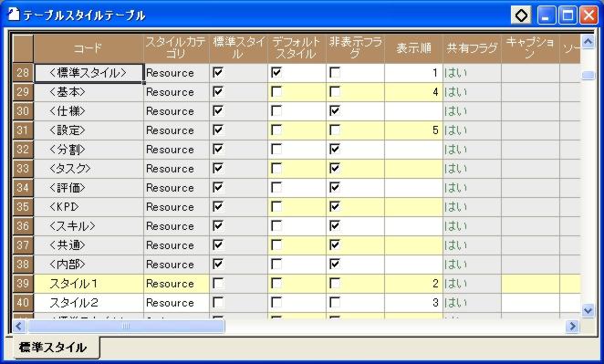Close the テーブルスタイルテーブル window
The height and width of the screenshot is (364, 604).
(589, 16)
